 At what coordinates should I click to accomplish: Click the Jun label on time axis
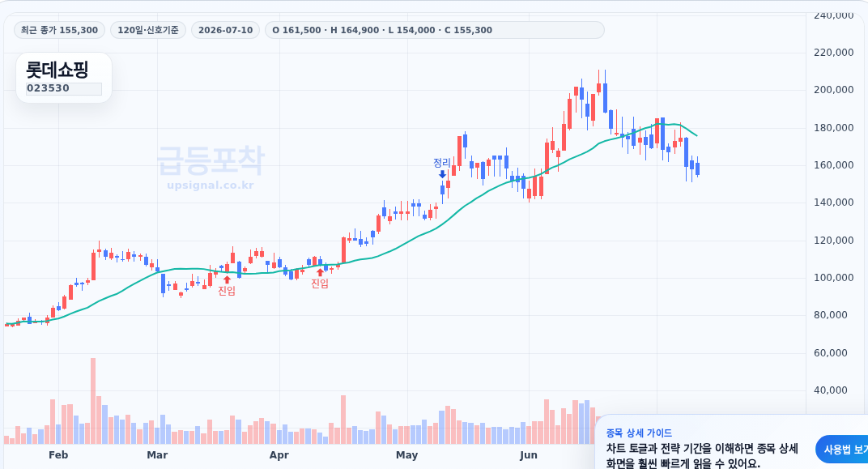(x=529, y=455)
